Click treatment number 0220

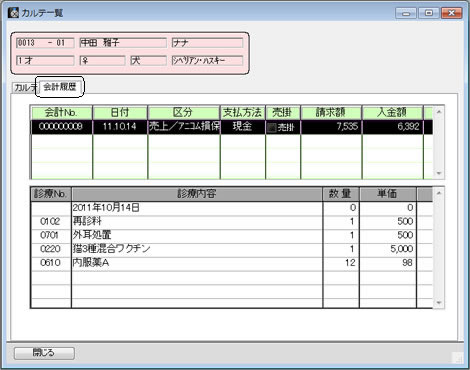(x=50, y=249)
